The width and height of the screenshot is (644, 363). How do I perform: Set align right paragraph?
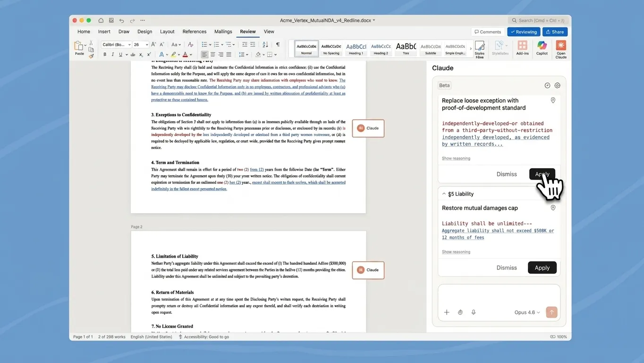pos(220,54)
